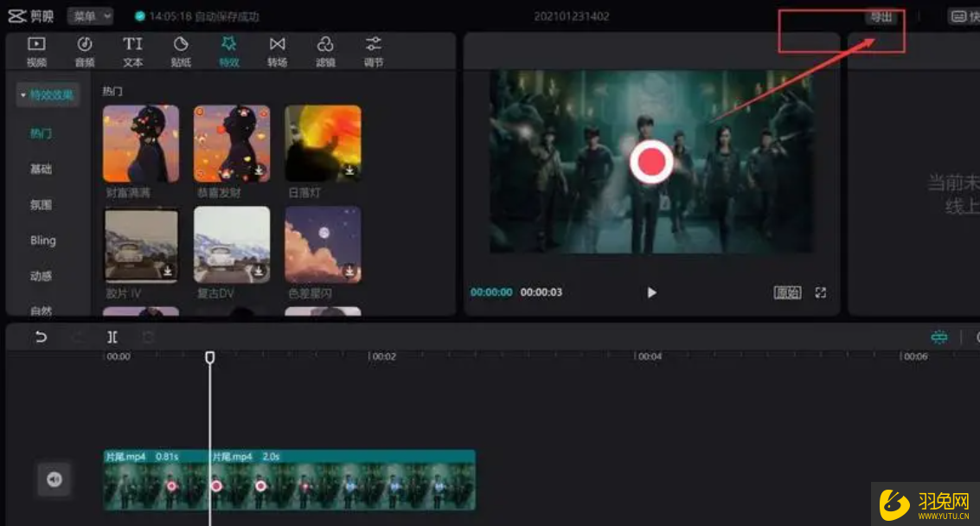Select the 基础 effects category

click(42, 170)
